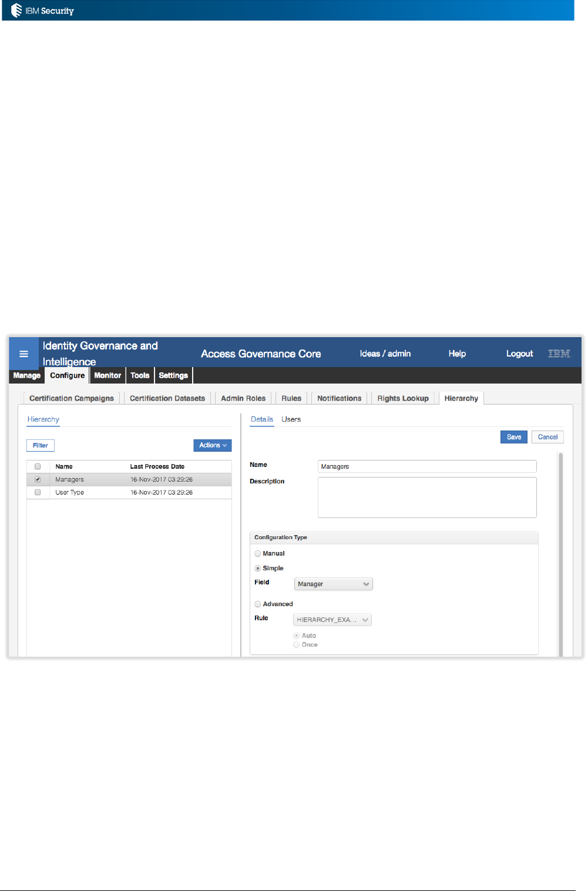Toggle the select-all checkbox in table header

pyautogui.click(x=38, y=466)
